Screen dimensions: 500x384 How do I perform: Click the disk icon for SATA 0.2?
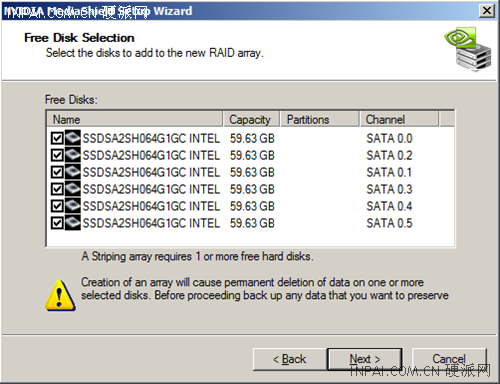[x=73, y=155]
